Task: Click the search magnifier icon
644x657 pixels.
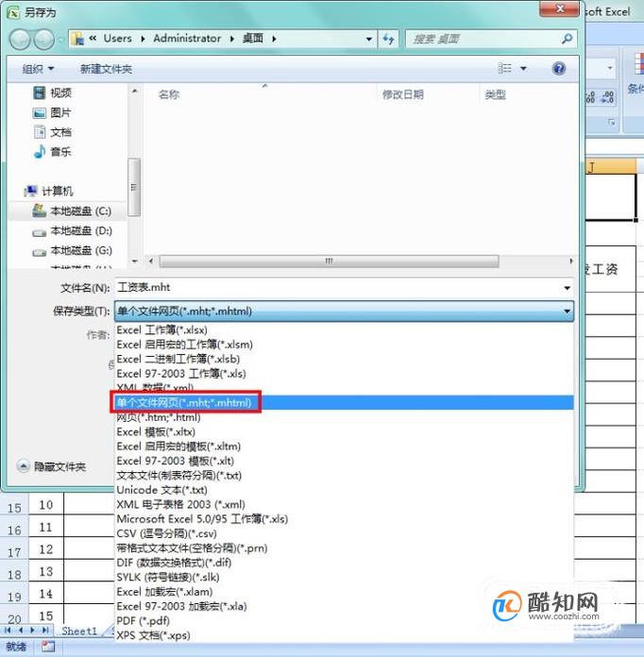Action: pyautogui.click(x=567, y=39)
